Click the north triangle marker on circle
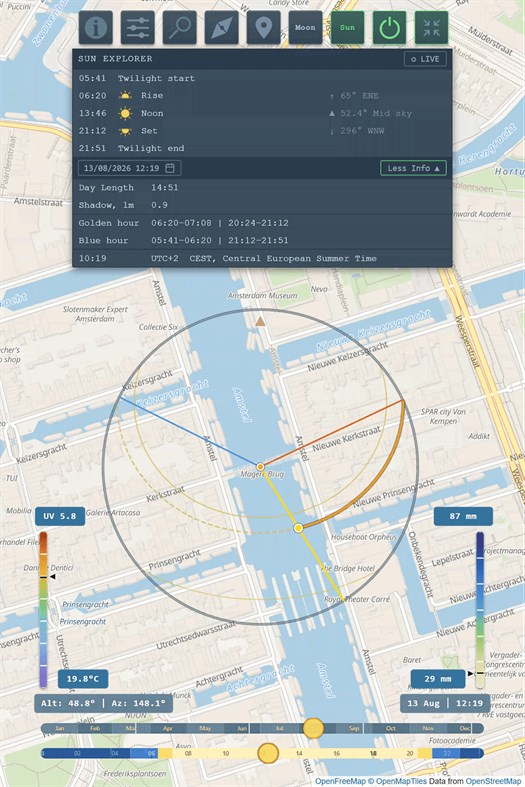The width and height of the screenshot is (525, 787). [260, 321]
